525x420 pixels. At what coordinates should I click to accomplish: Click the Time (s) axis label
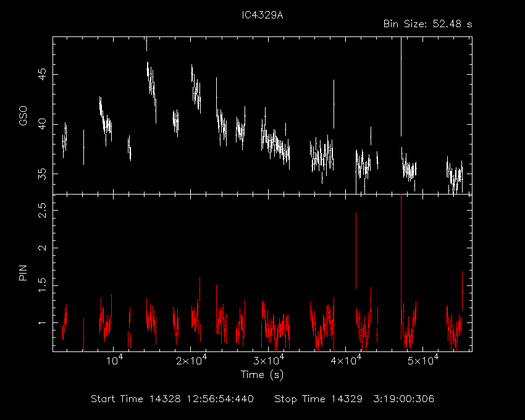pos(262,375)
